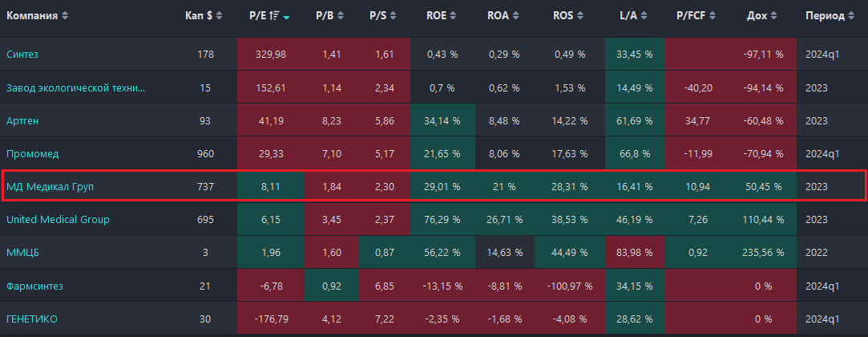Image resolution: width=868 pixels, height=337 pixels.
Task: Open the ГЕНЕТИКО company link
Action: pos(31,319)
